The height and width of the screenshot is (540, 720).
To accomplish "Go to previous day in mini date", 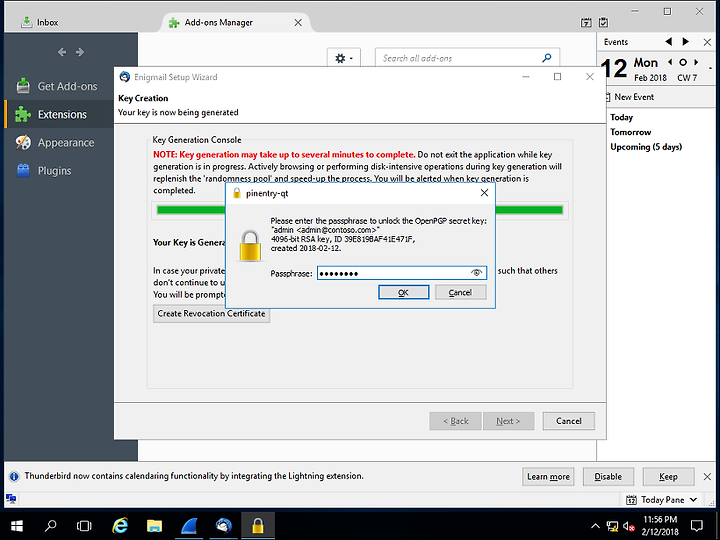I will pos(670,62).
